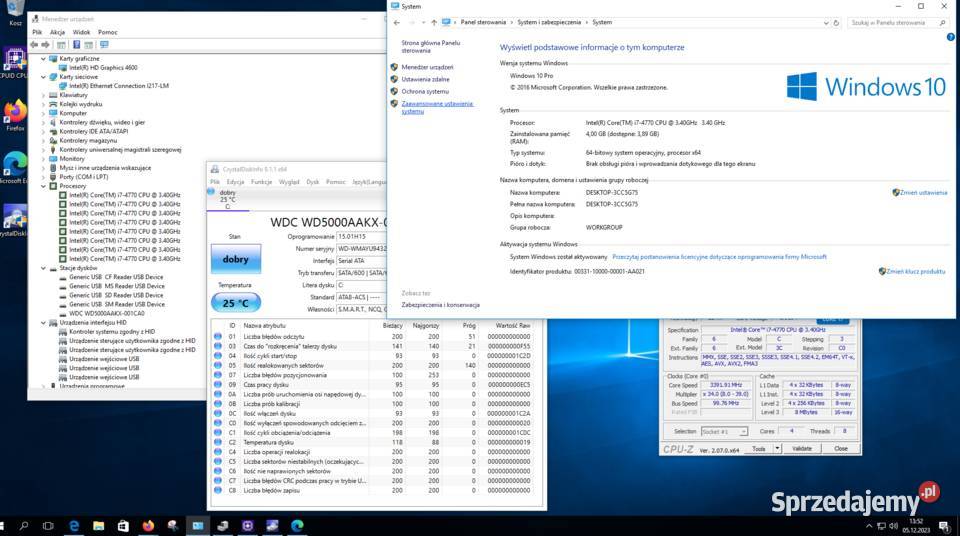Expand Klawiatury node
The image size is (960, 536).
pyautogui.click(x=43, y=96)
